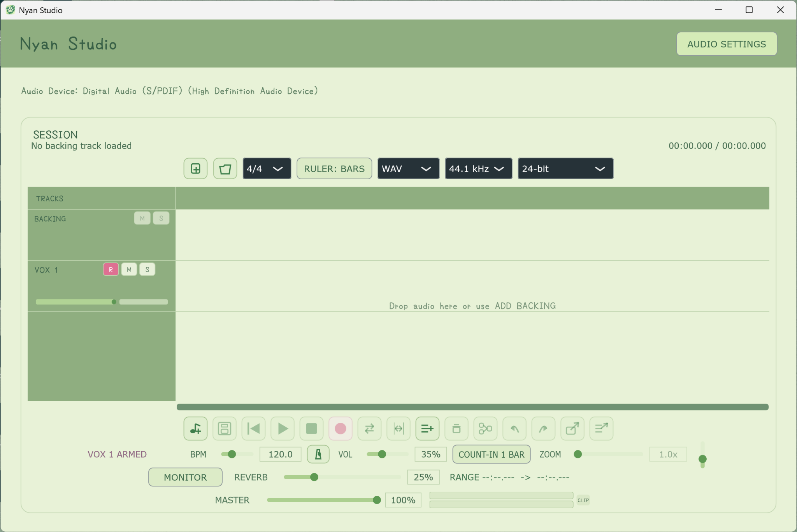Image resolution: width=797 pixels, height=532 pixels.
Task: Solo the BACKING track with S
Action: pos(161,218)
